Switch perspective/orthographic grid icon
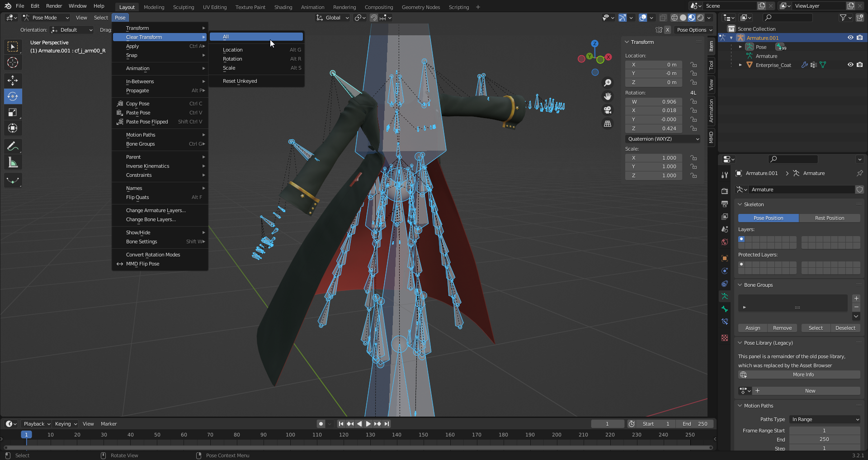The width and height of the screenshot is (868, 460). (608, 123)
